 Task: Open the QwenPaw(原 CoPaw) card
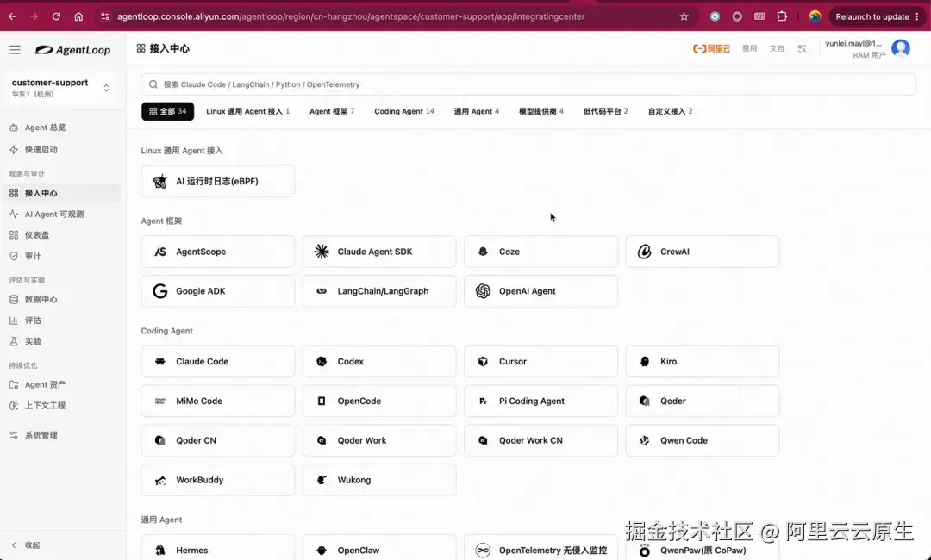703,548
